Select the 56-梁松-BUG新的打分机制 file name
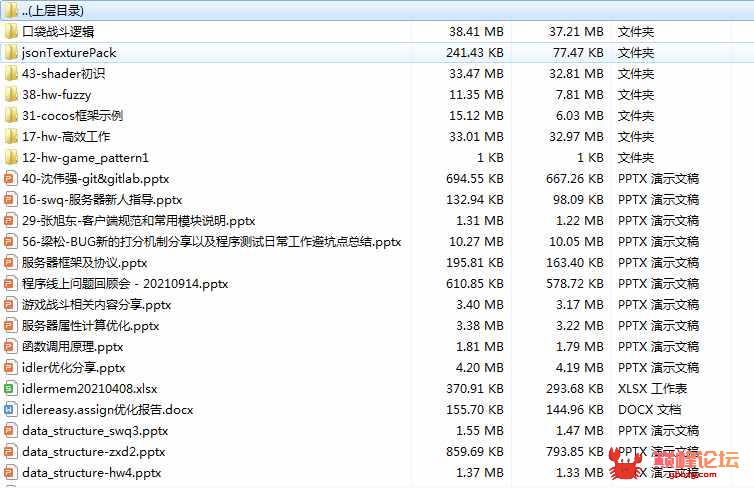 (x=212, y=241)
